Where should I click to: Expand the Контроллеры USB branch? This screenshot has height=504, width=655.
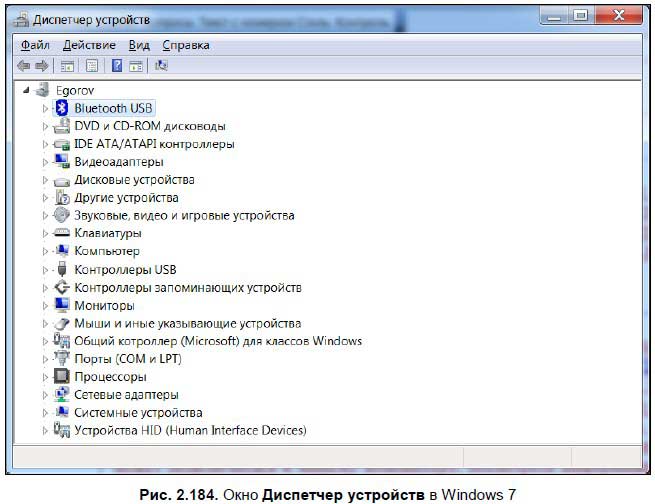(x=45, y=270)
